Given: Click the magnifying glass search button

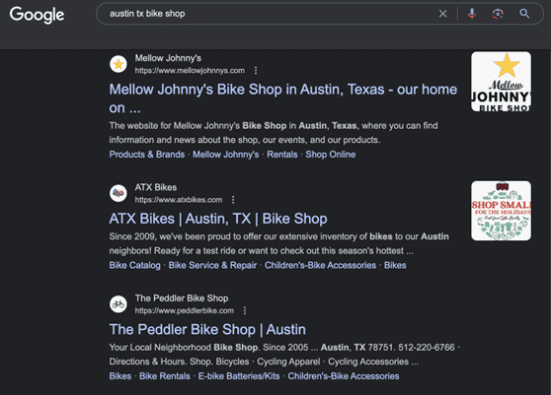Looking at the screenshot, I should point(524,14).
